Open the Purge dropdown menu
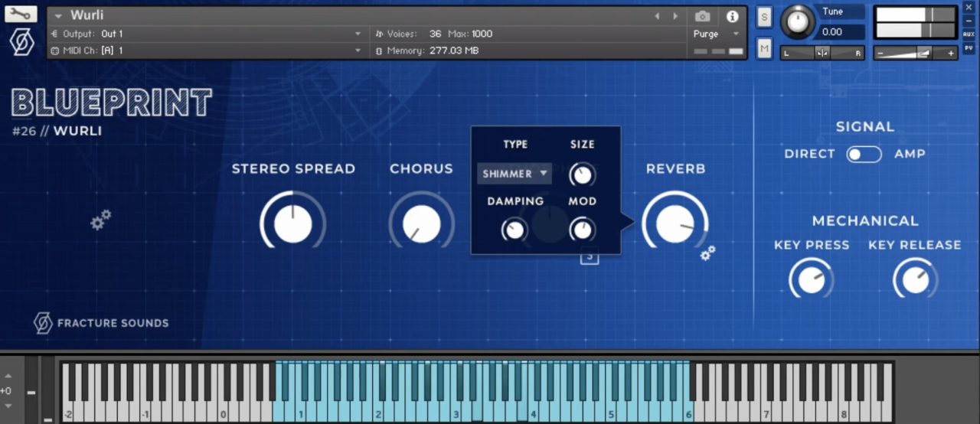The image size is (980, 424). coord(717,34)
